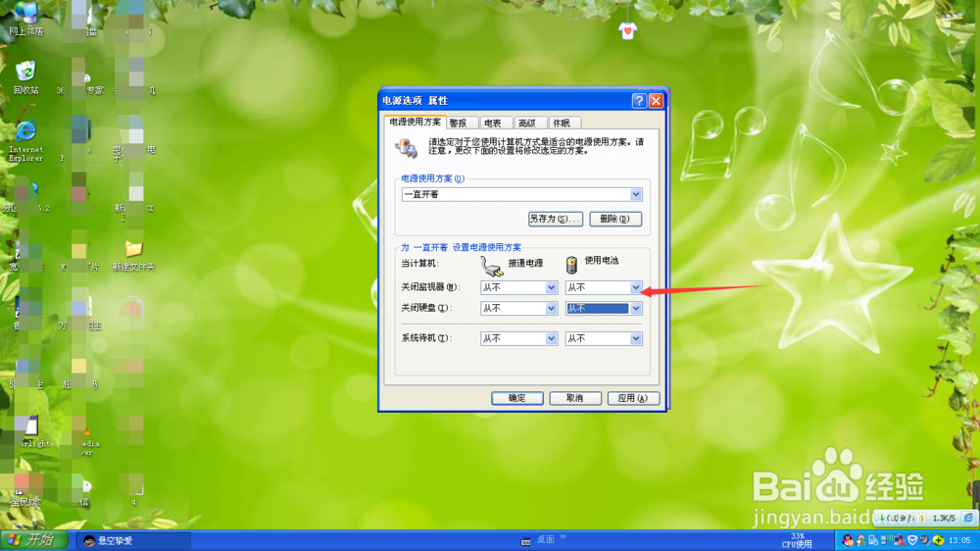Click the second QQ tray icon
Image resolution: width=980 pixels, height=551 pixels.
[861, 540]
